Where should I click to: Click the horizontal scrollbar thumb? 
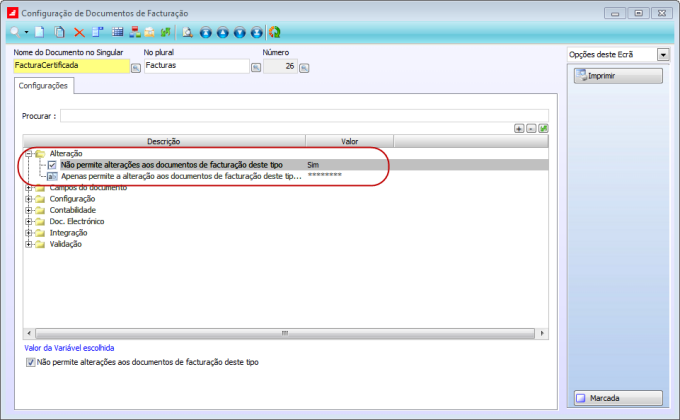285,333
